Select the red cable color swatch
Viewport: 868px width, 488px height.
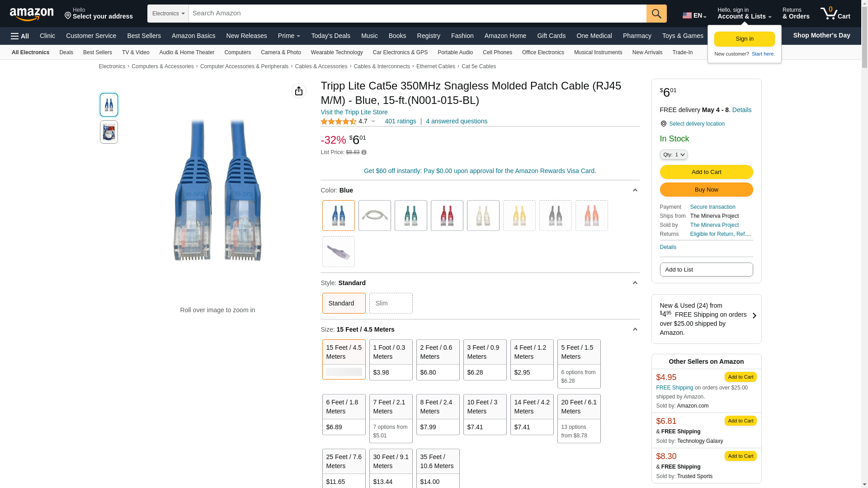[447, 216]
